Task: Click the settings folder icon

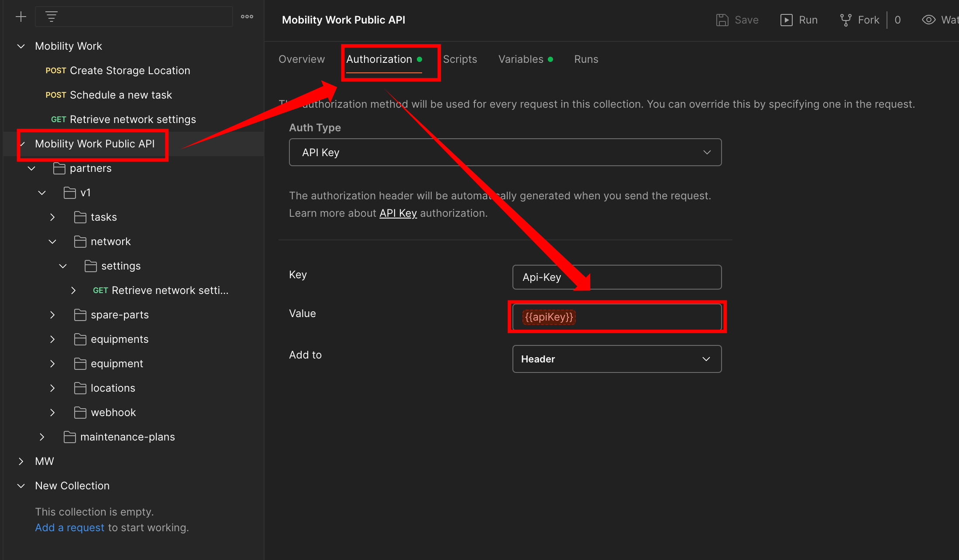Action: pyautogui.click(x=91, y=266)
